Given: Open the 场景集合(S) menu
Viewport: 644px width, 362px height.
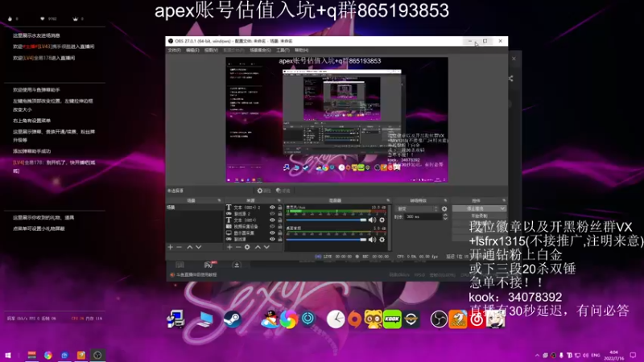Looking at the screenshot, I should click(260, 50).
